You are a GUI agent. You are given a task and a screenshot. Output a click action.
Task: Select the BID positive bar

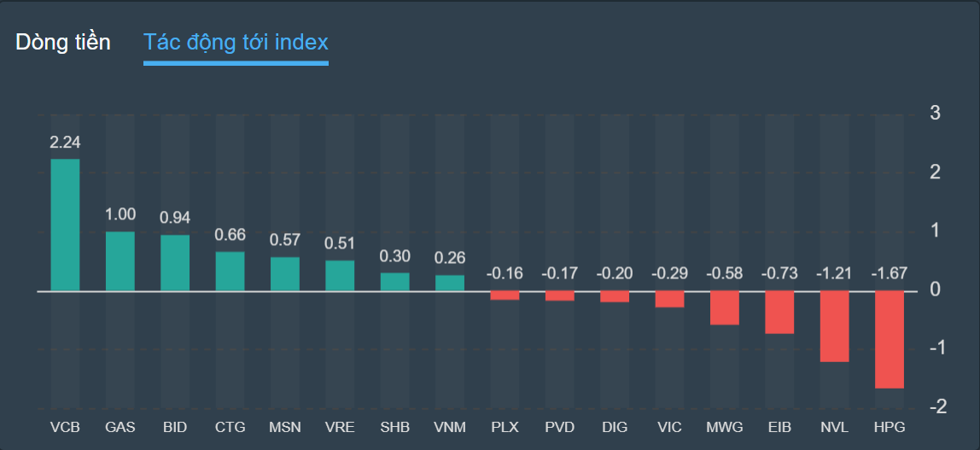[175, 263]
